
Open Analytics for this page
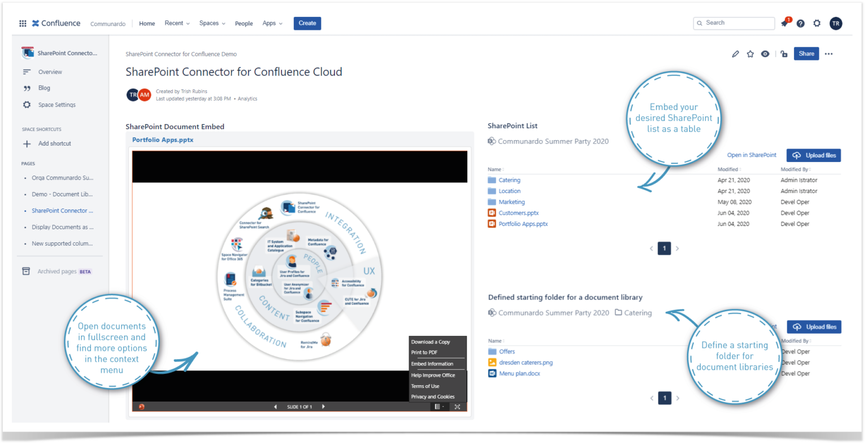click(x=247, y=98)
